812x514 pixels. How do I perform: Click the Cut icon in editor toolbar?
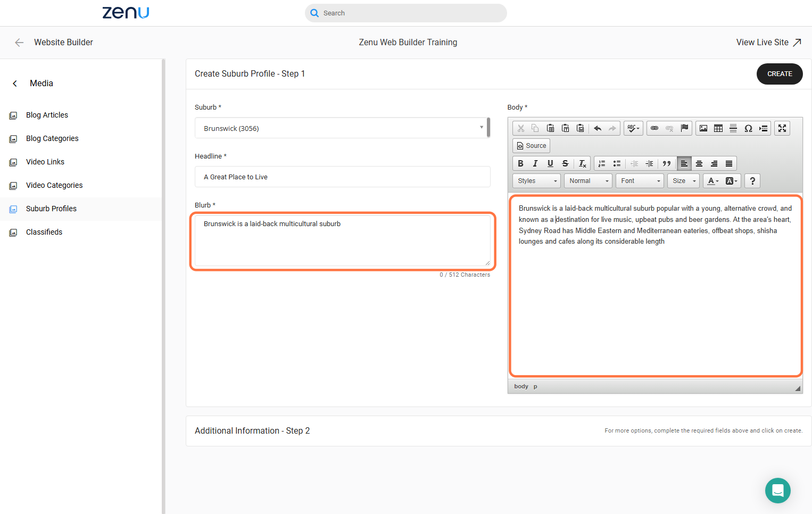pos(521,128)
